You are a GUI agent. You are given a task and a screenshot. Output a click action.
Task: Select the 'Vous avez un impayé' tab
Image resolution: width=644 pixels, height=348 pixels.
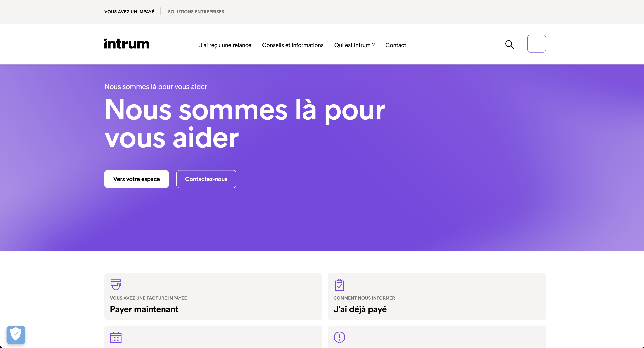pyautogui.click(x=129, y=12)
